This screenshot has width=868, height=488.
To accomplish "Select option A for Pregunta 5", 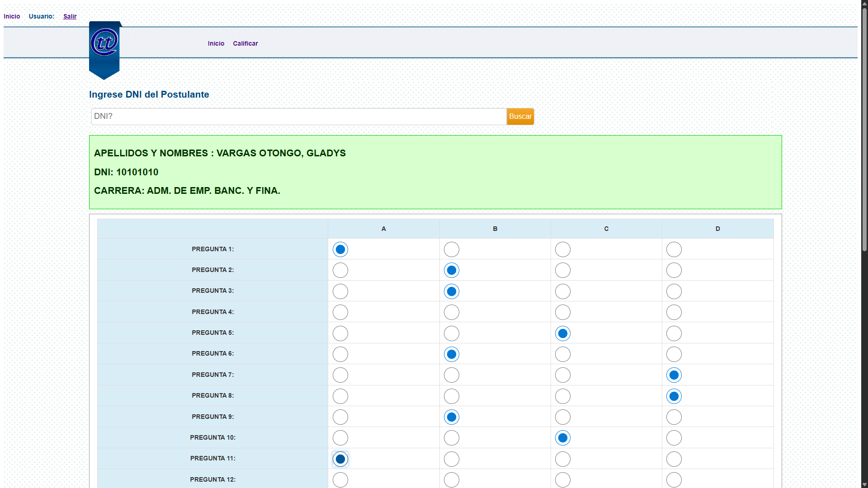I will pyautogui.click(x=340, y=333).
